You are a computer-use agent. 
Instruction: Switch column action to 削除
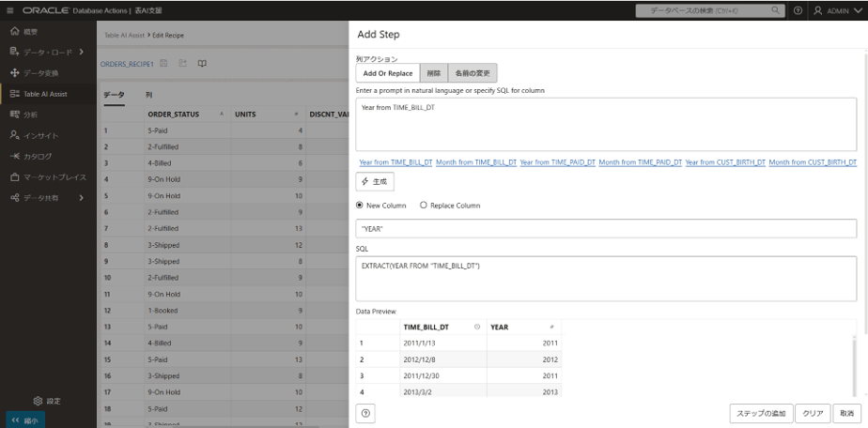431,72
